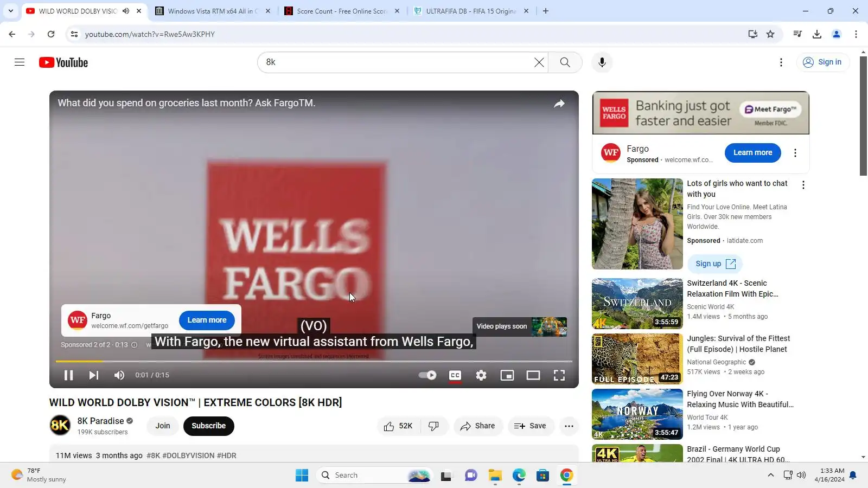Image resolution: width=868 pixels, height=488 pixels.
Task: Open the 8K Paradise channel name
Action: tap(100, 421)
